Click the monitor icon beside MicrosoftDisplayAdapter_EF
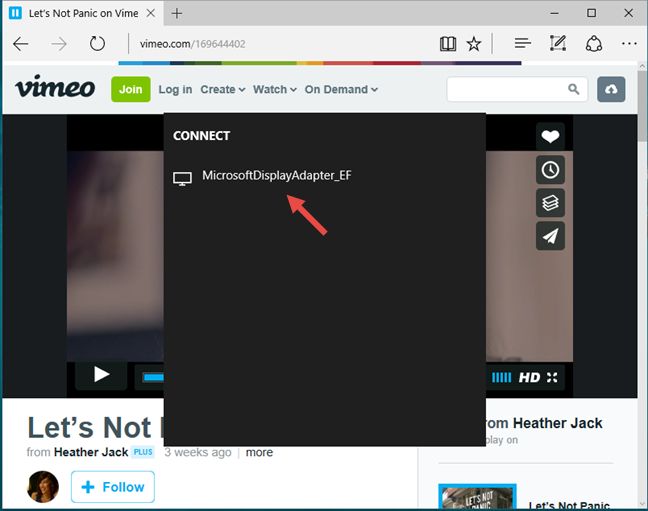The image size is (648, 511). pyautogui.click(x=182, y=179)
